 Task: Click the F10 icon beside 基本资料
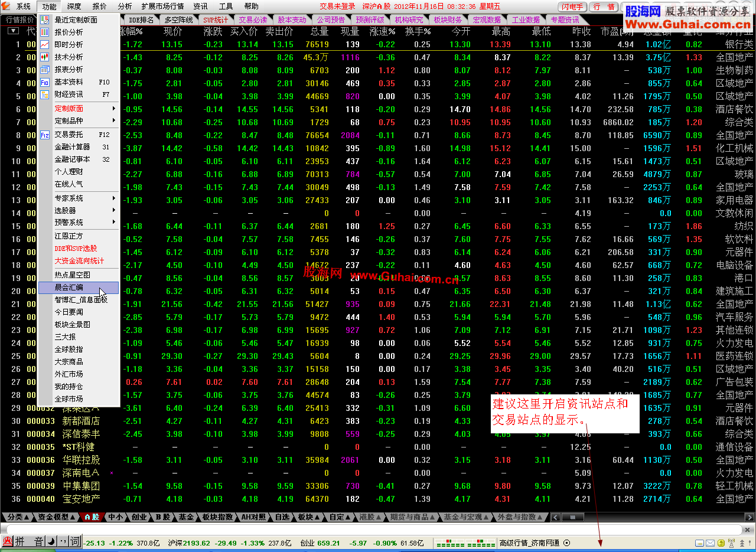[x=45, y=82]
